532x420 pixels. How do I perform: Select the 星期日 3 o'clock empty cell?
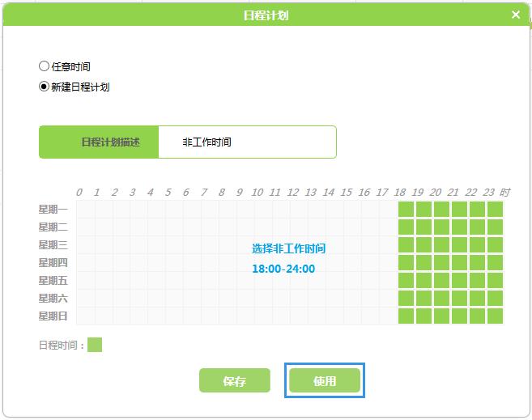coord(138,316)
